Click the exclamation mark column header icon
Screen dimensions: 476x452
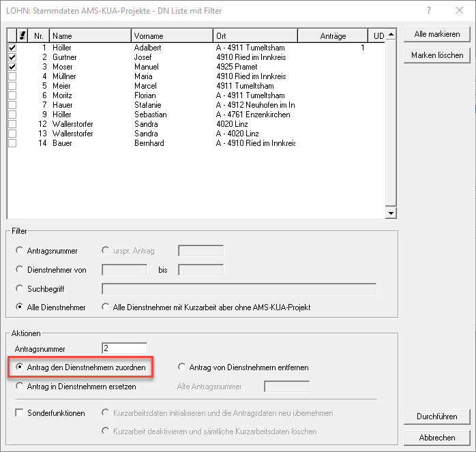23,36
